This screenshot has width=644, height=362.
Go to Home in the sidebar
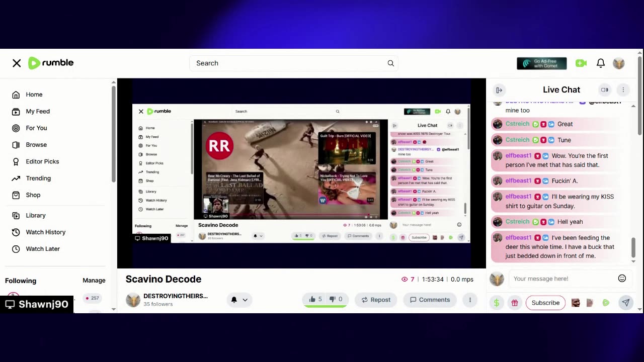34,95
